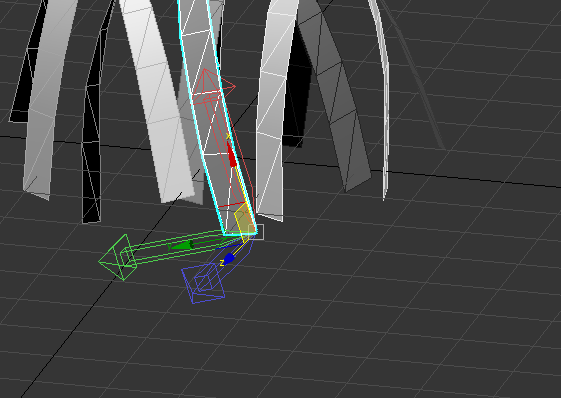
Task: Select the yellow highlighted plane handle of the gizmo
Action: point(244,222)
